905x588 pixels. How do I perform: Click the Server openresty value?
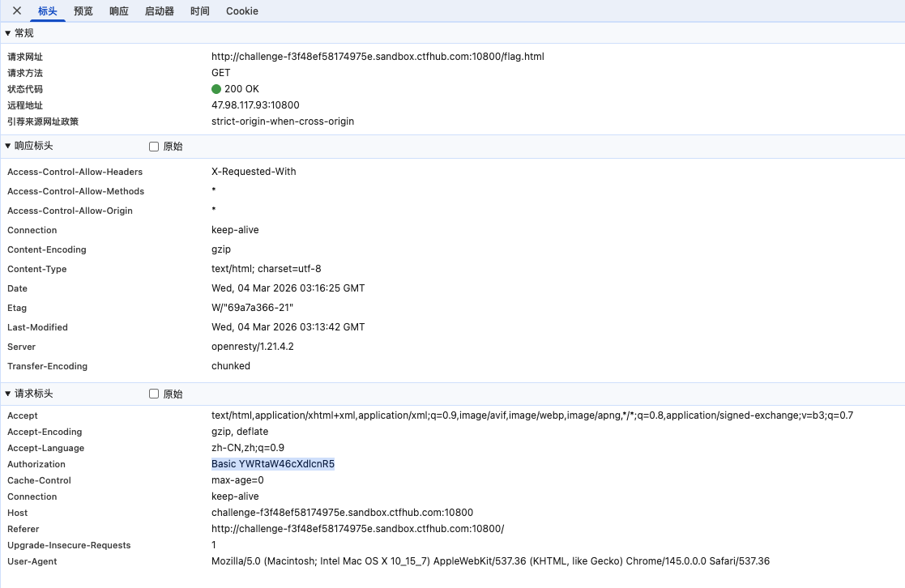(x=252, y=347)
